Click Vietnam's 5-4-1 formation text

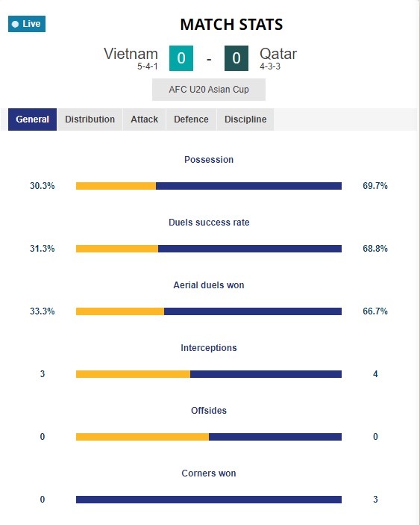pos(148,66)
